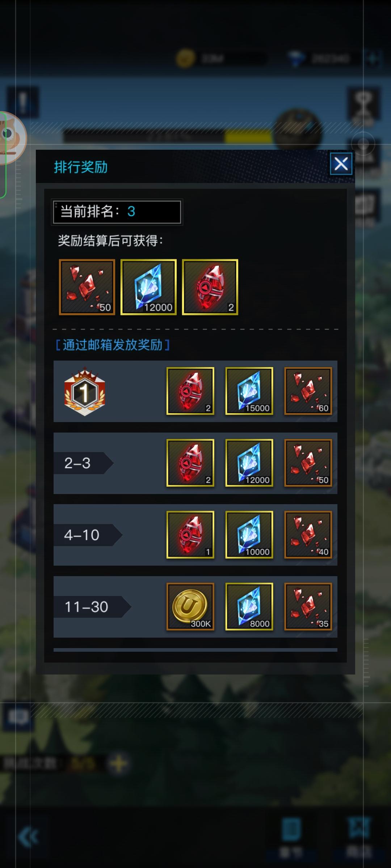Select rank 11-30 blue crystal 8000 reward
Image resolution: width=391 pixels, height=868 pixels.
(x=249, y=607)
